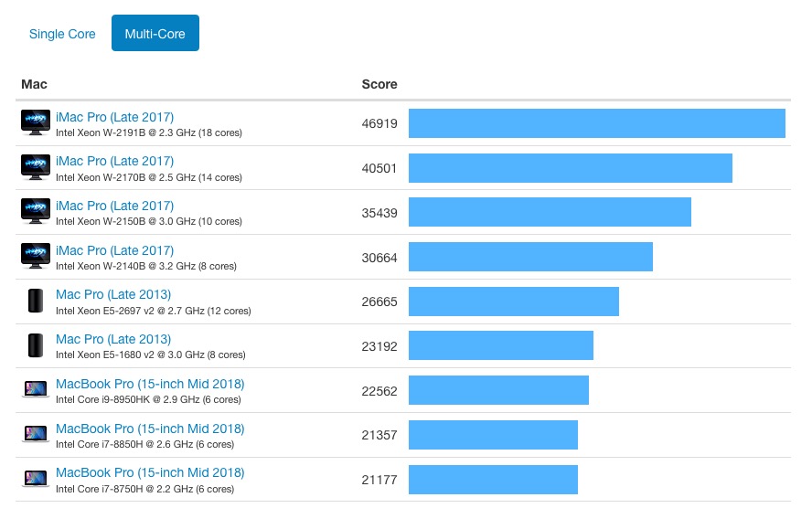812x508 pixels.
Task: Click 'Intel Core i7-8750H @ 2.2 GHz' text
Action: coord(124,489)
